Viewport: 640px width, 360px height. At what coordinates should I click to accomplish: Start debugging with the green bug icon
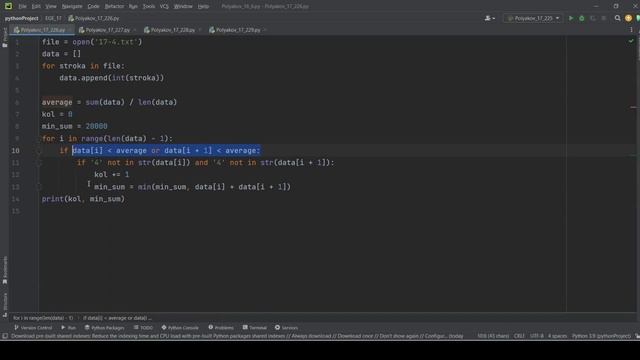tap(582, 18)
